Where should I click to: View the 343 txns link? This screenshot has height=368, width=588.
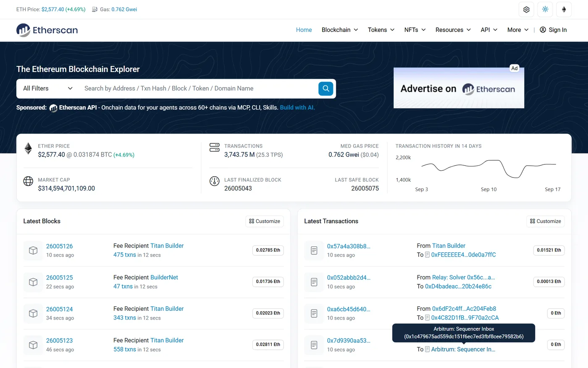[125, 318]
